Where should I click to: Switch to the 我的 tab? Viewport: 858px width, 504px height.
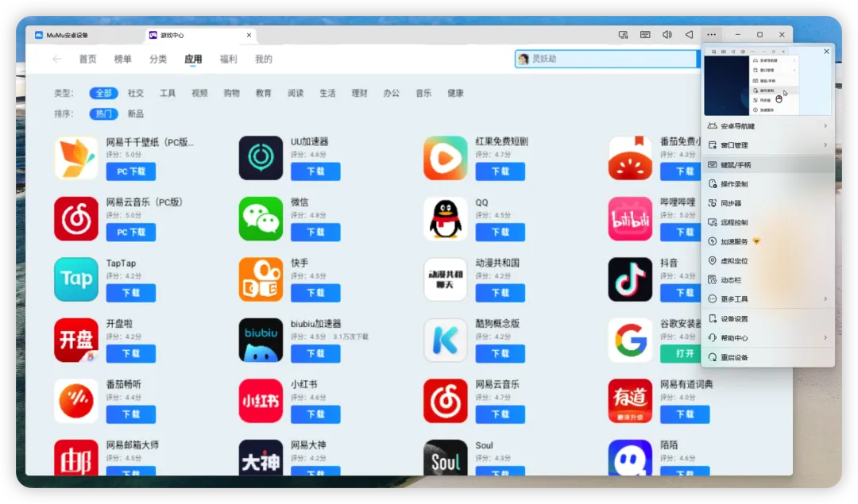click(x=263, y=59)
